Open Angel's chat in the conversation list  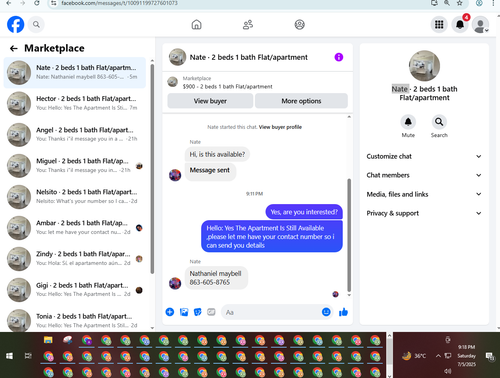coord(75,135)
